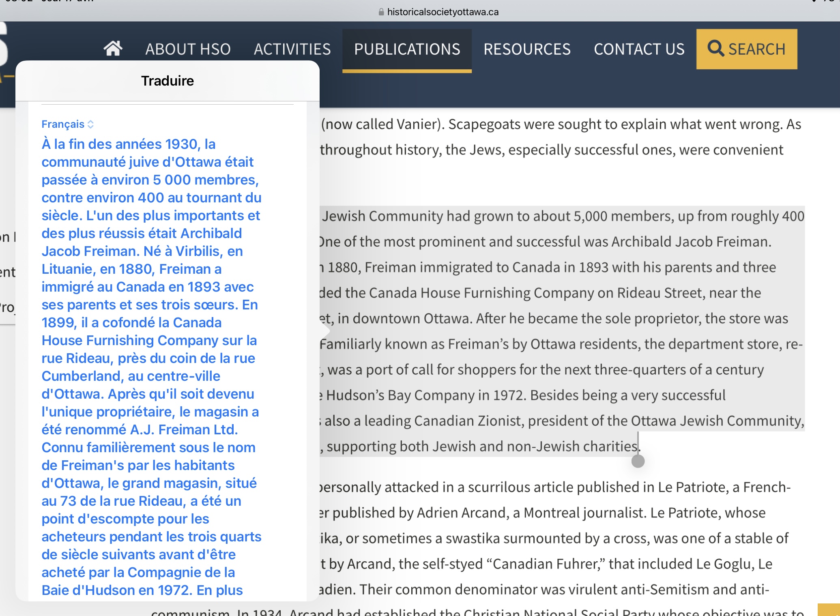
Task: Go to the home page icon
Action: tap(113, 49)
